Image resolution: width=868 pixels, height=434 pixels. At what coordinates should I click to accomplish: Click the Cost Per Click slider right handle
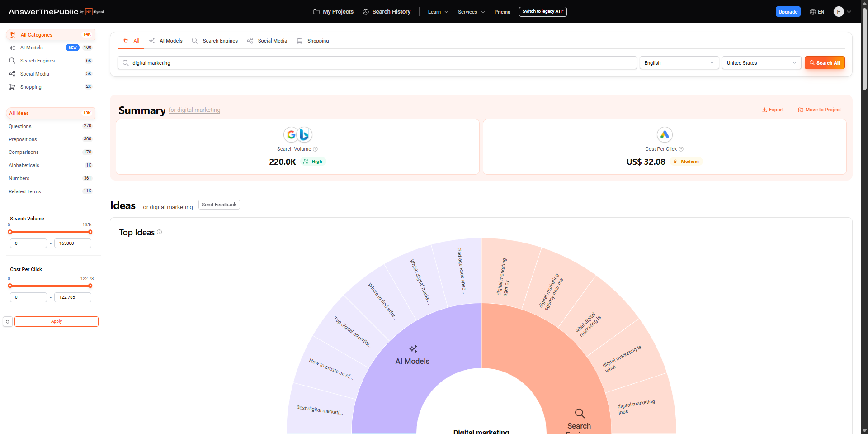(x=90, y=286)
